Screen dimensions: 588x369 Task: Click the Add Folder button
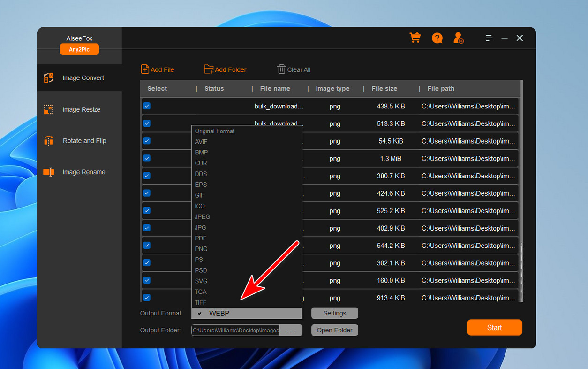tap(226, 69)
